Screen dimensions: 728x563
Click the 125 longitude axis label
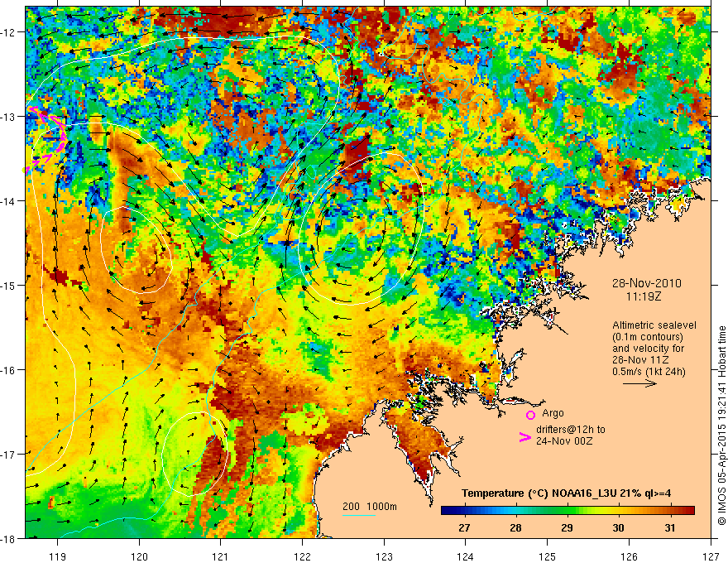click(548, 556)
